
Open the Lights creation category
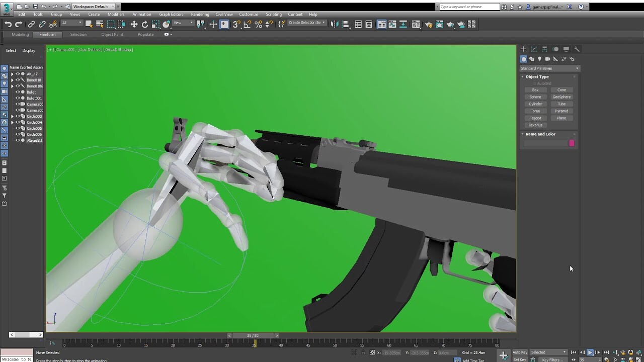[539, 59]
